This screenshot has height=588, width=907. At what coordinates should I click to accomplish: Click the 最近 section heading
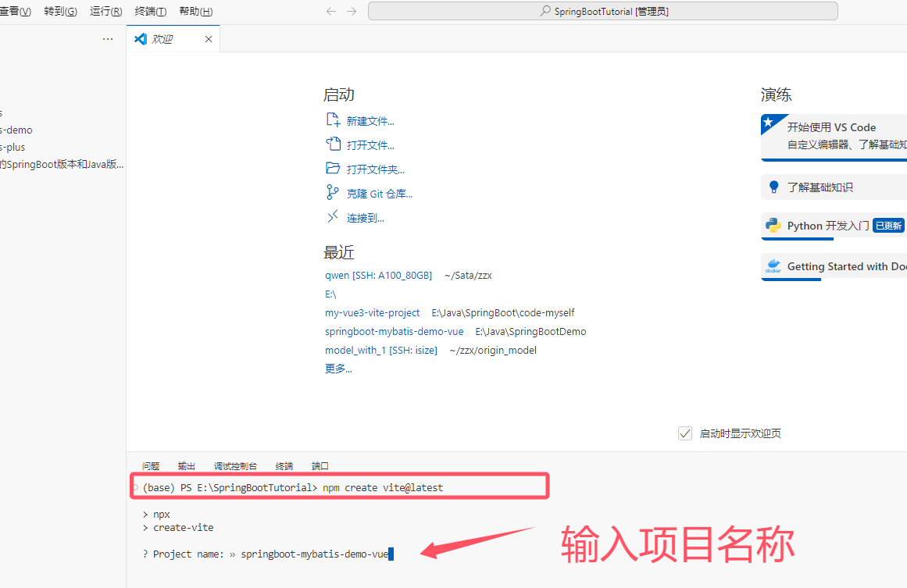click(x=338, y=252)
